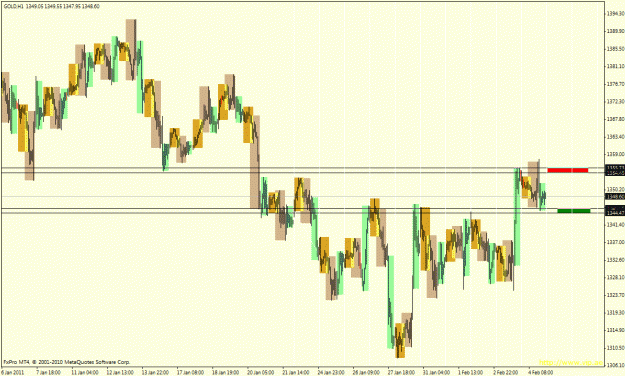625x376 pixels.
Task: Click the 1306.10 price axis label
Action: coord(616,365)
